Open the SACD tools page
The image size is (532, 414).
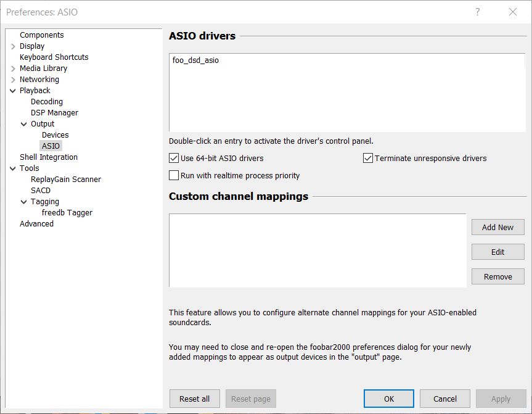pyautogui.click(x=41, y=191)
